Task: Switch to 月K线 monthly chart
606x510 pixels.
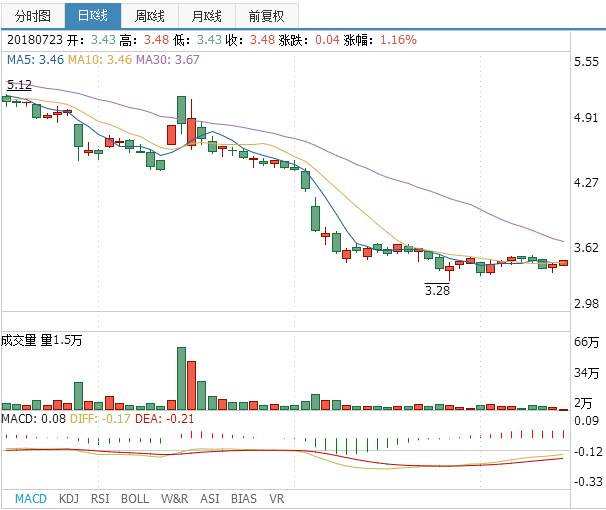Action: point(208,16)
